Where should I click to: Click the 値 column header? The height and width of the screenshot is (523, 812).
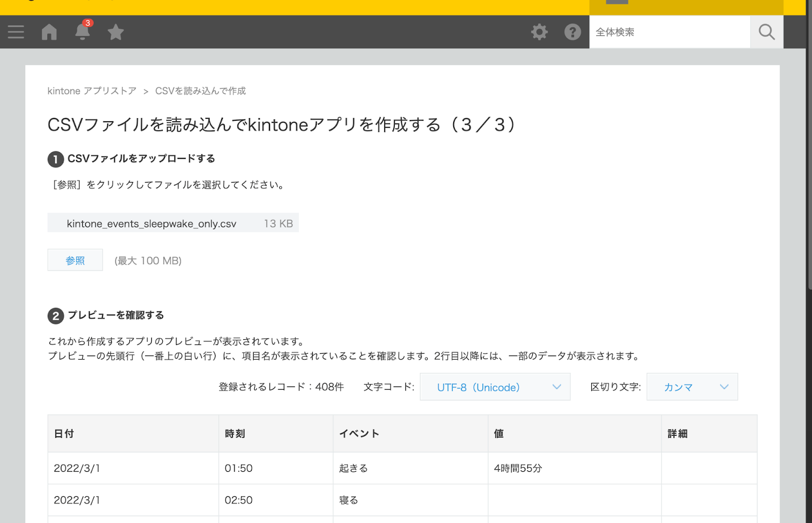[x=574, y=434]
